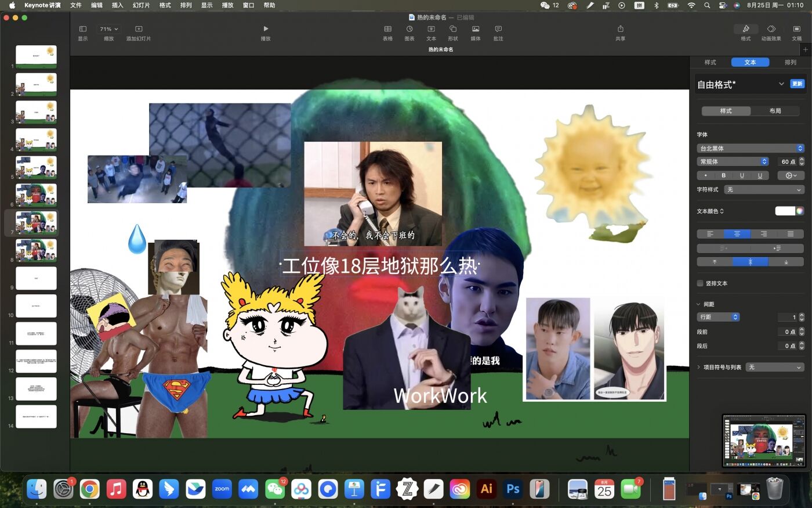Open Illustrator from the Dock
Image resolution: width=812 pixels, height=508 pixels.
[486, 489]
